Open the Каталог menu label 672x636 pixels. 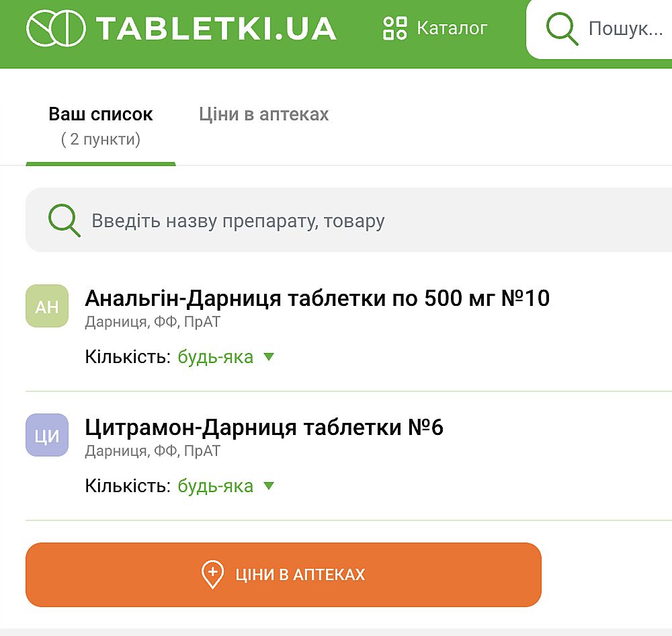pyautogui.click(x=452, y=28)
